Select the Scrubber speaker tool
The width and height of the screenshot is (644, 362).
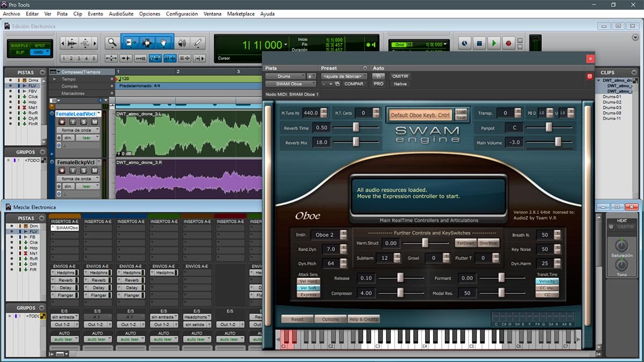[182, 43]
